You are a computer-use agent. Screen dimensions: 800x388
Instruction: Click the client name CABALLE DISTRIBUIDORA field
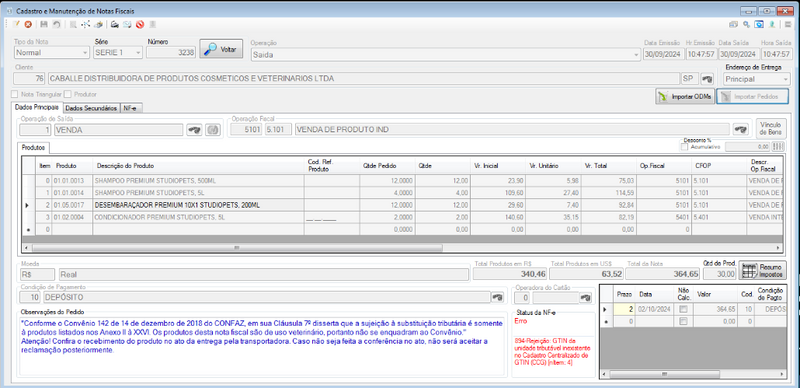click(x=363, y=79)
